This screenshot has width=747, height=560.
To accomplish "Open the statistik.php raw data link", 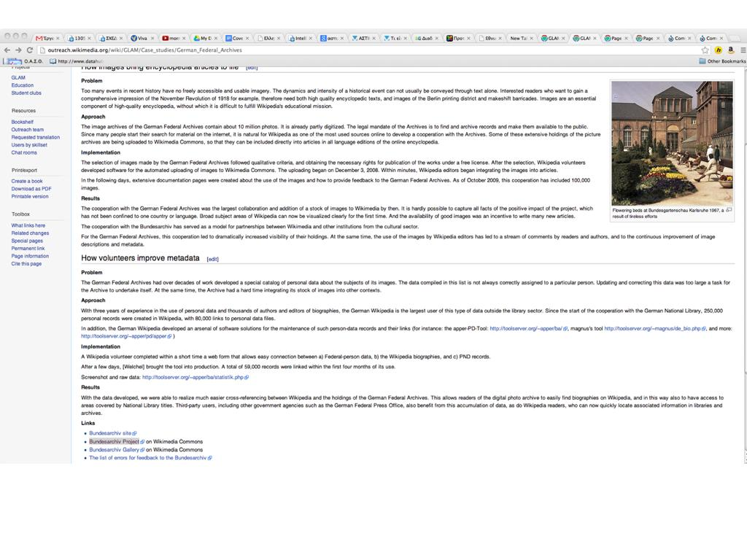I will pyautogui.click(x=195, y=377).
